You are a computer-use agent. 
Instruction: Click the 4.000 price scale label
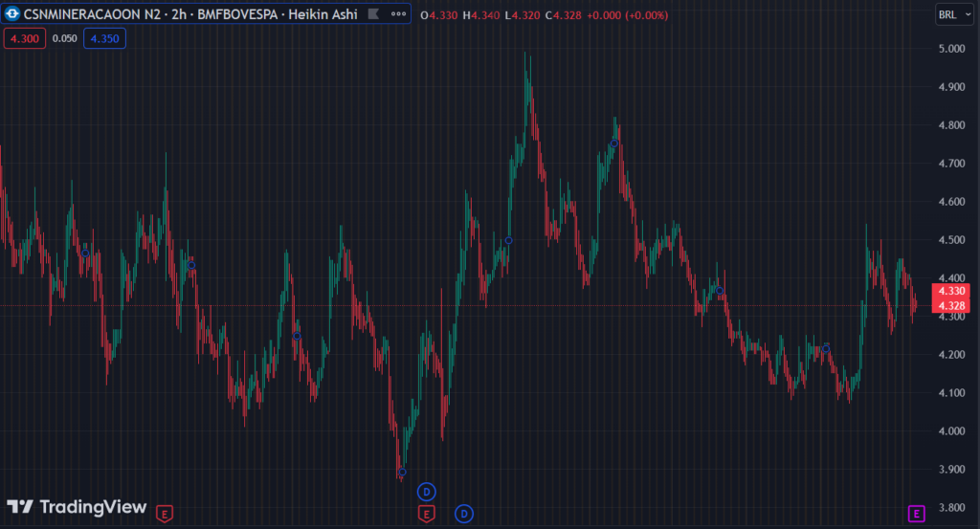pyautogui.click(x=952, y=430)
